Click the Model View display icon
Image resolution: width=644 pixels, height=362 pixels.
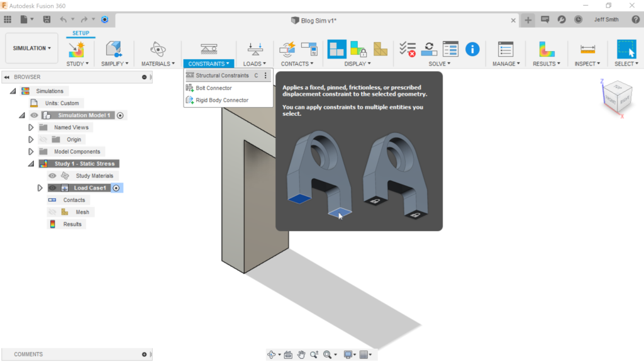pyautogui.click(x=336, y=49)
